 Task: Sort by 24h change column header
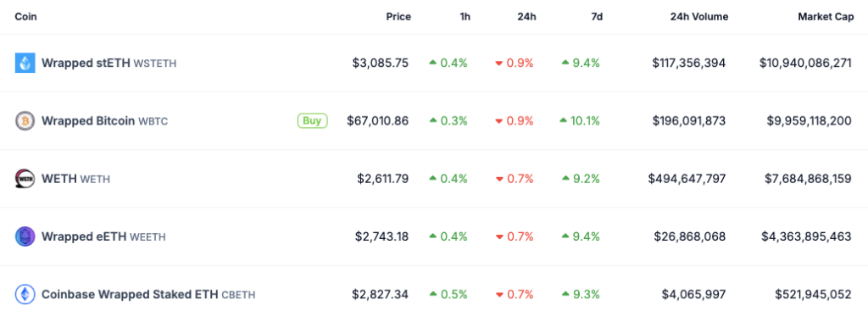pos(526,17)
